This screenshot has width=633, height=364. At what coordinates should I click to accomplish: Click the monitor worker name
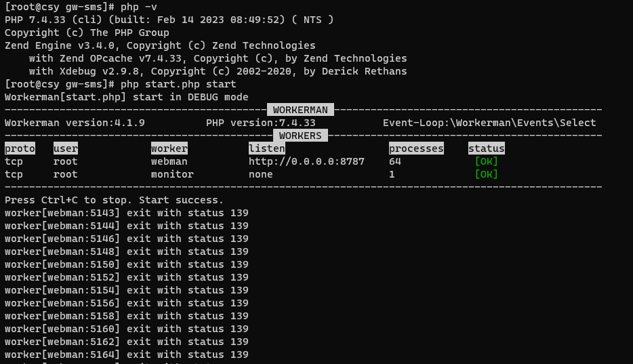click(x=172, y=174)
